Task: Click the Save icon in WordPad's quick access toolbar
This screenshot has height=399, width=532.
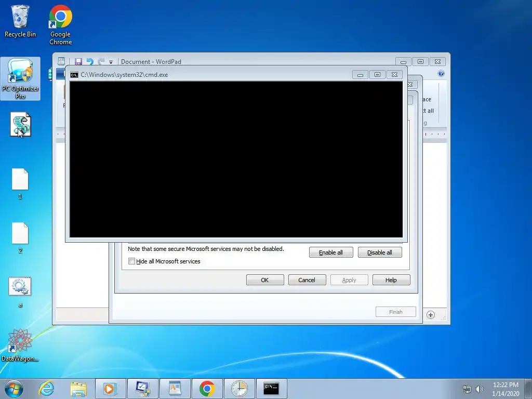Action: pos(78,62)
